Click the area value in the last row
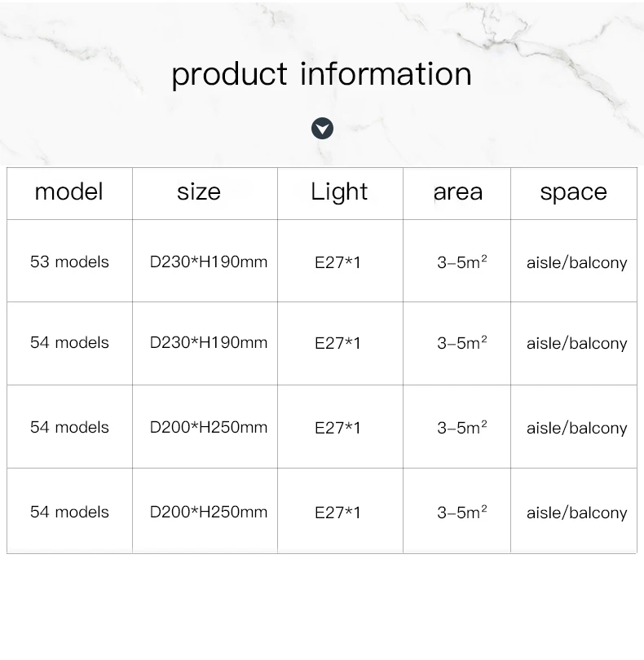Image resolution: width=644 pixels, height=660 pixels. 461,513
